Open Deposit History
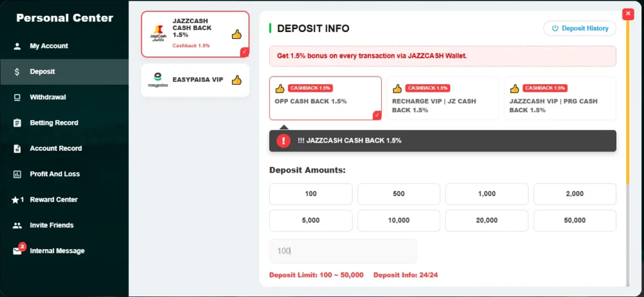 click(579, 28)
